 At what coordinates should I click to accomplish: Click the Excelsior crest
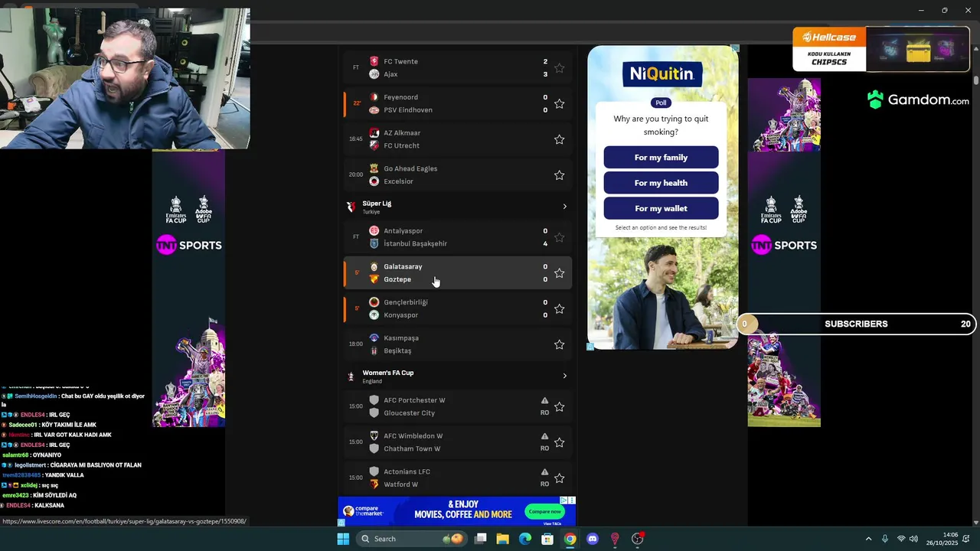coord(374,181)
